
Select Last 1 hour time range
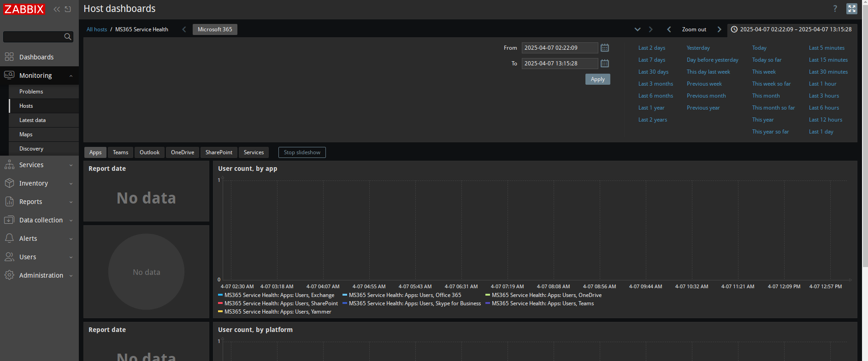[x=822, y=84]
